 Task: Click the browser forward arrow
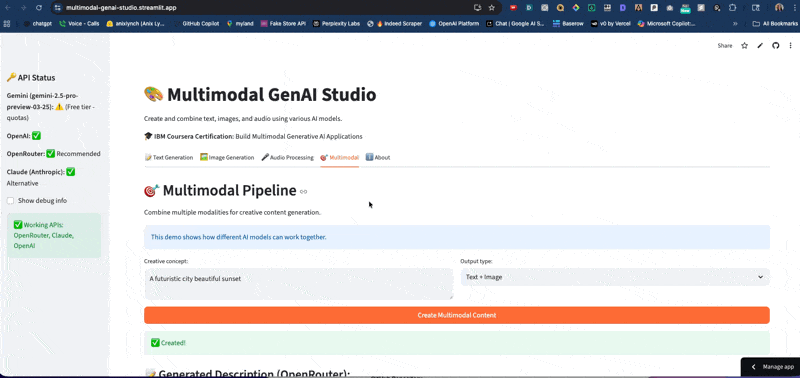click(23, 8)
